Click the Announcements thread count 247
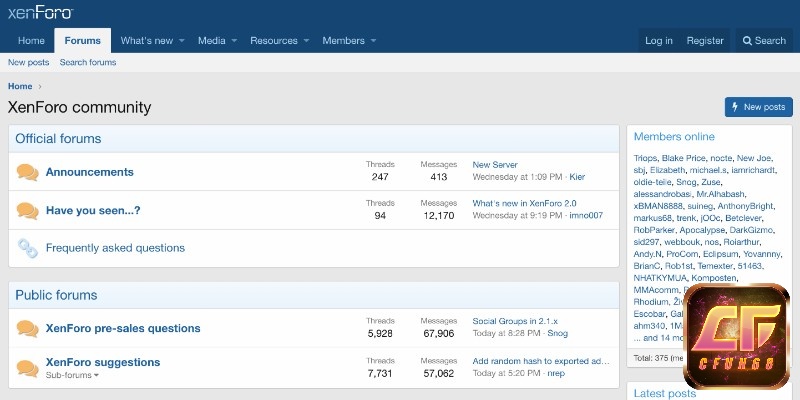800x400 pixels. [380, 177]
